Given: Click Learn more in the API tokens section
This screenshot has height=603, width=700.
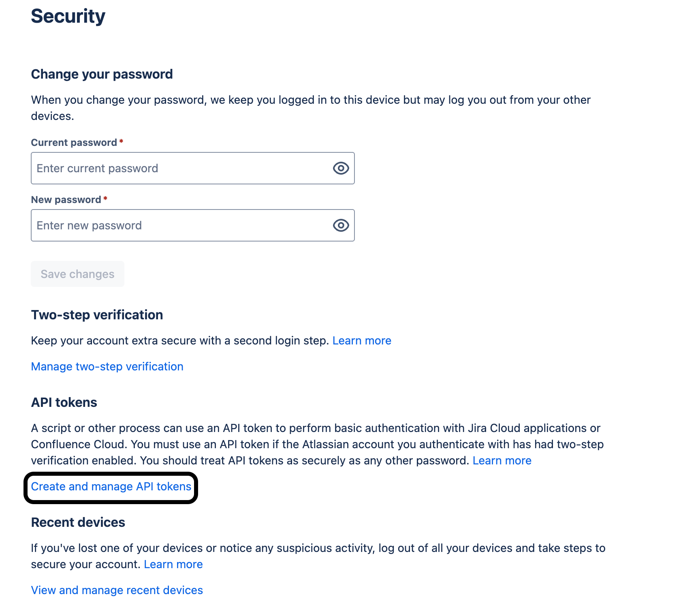Looking at the screenshot, I should coord(502,460).
